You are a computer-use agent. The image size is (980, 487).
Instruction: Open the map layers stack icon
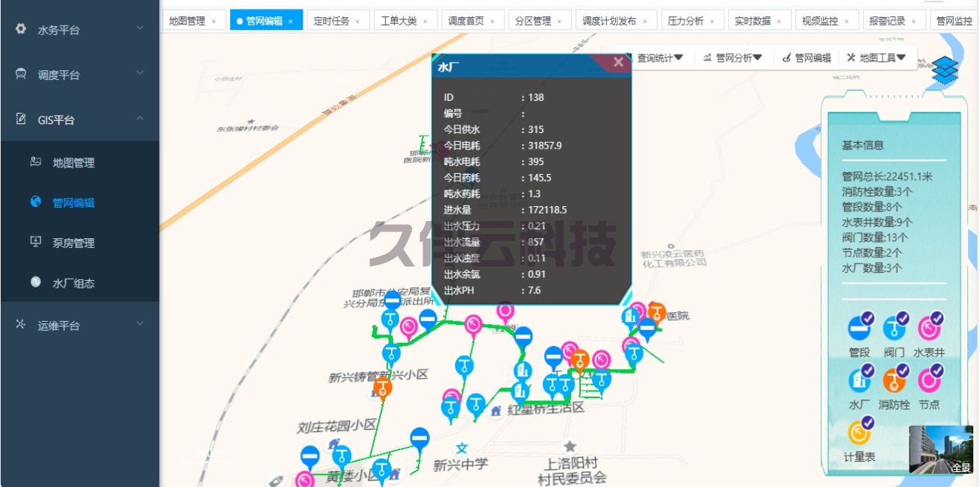point(945,69)
